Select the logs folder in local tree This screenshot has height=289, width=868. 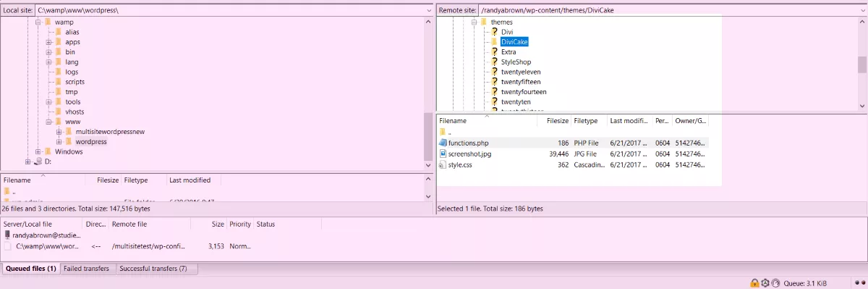(72, 72)
